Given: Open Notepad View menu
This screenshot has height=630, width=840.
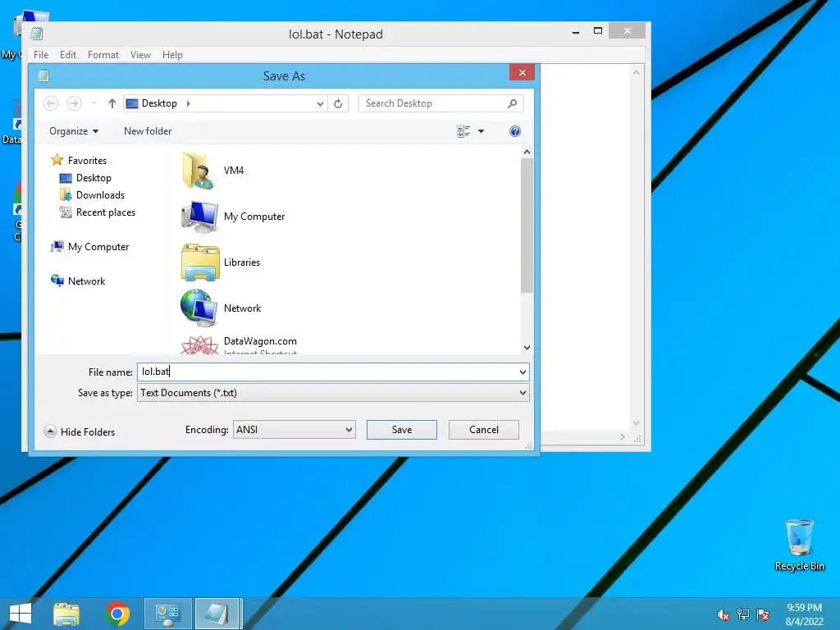Looking at the screenshot, I should pos(140,55).
